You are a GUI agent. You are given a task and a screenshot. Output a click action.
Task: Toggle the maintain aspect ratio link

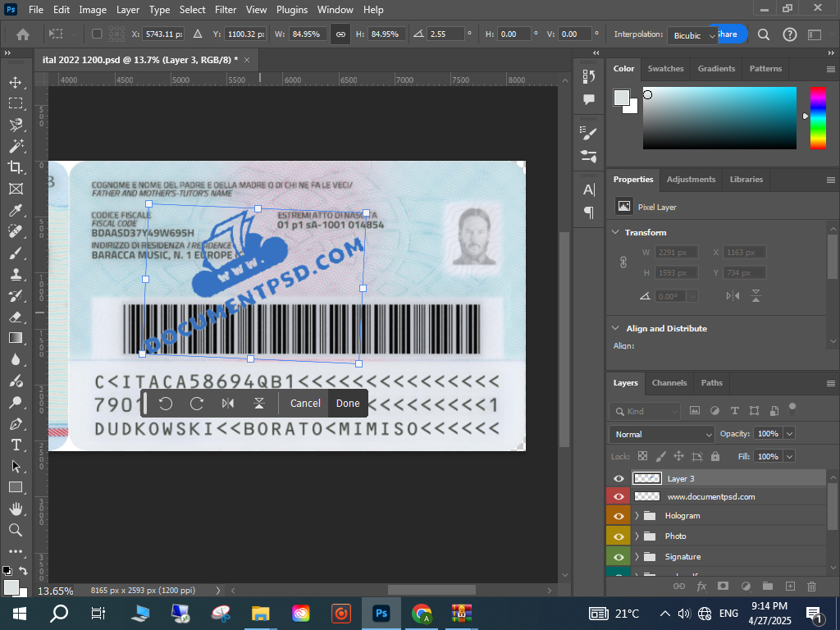(340, 34)
